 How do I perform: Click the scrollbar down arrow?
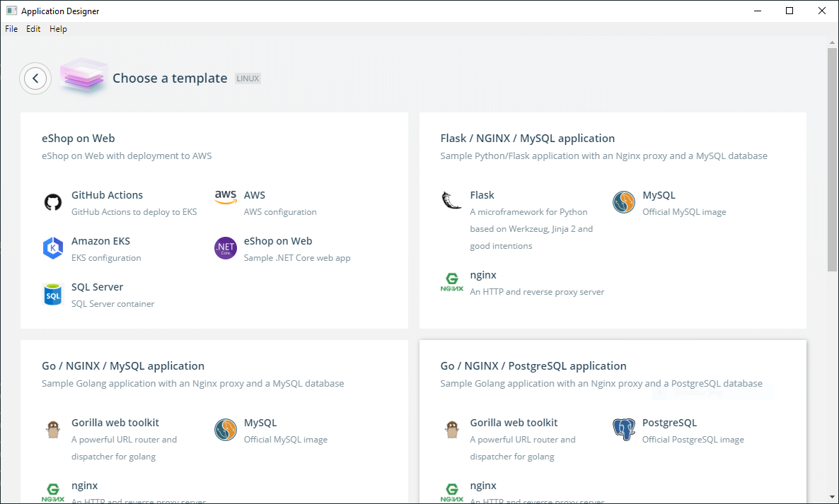[x=831, y=497]
